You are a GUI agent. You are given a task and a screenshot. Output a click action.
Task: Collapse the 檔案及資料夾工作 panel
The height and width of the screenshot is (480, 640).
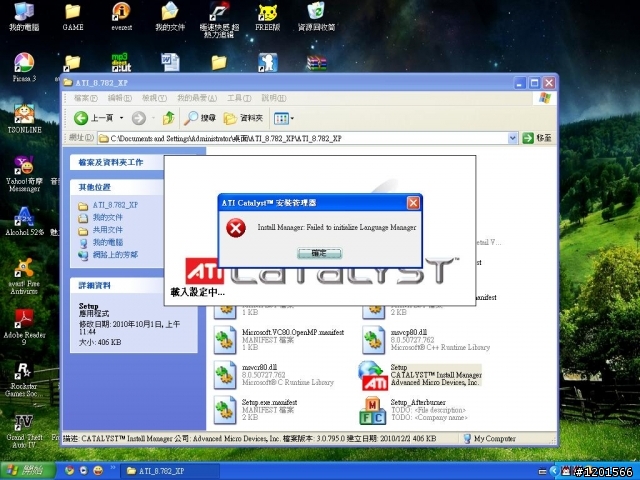pyautogui.click(x=117, y=162)
